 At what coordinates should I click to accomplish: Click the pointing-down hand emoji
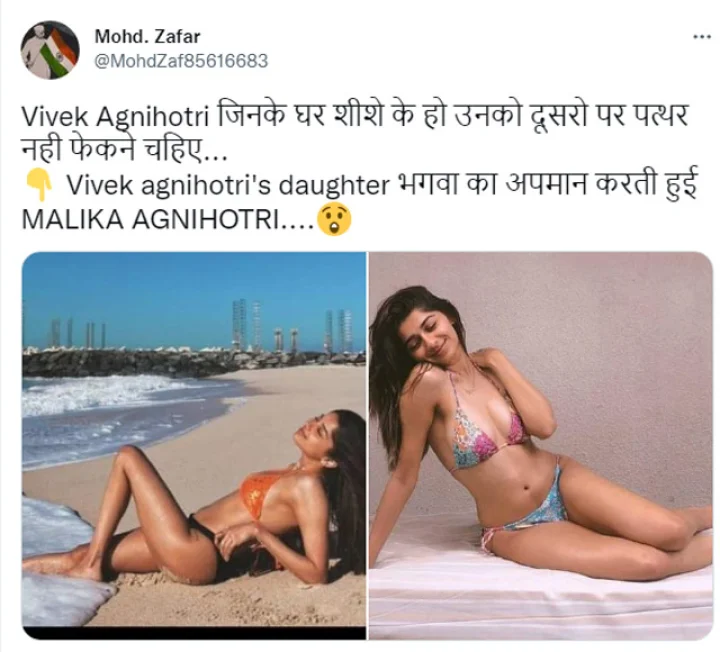[x=39, y=185]
